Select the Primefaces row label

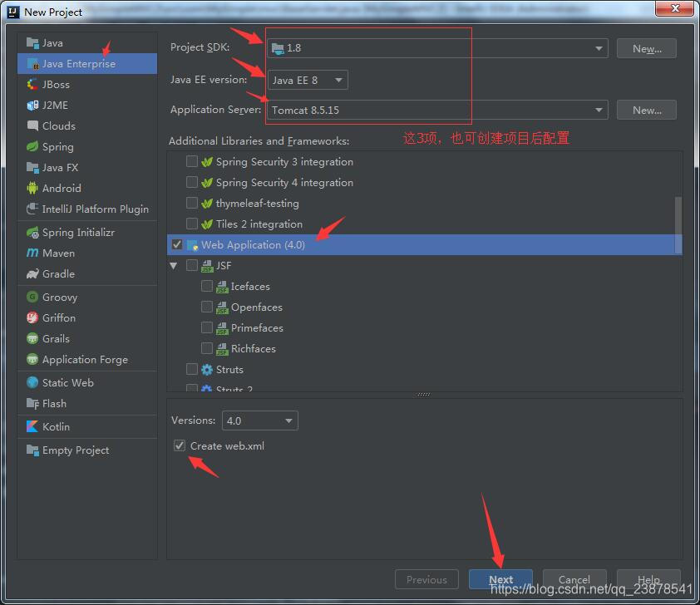click(257, 328)
